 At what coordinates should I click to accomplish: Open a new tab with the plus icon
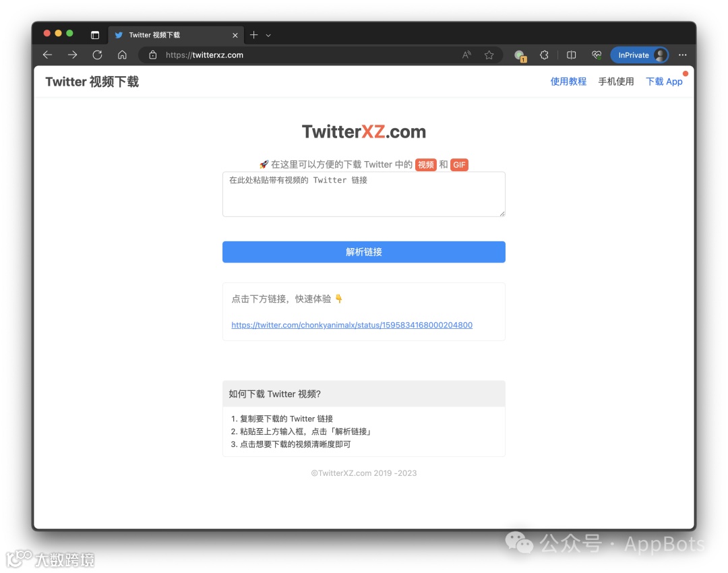tap(253, 35)
